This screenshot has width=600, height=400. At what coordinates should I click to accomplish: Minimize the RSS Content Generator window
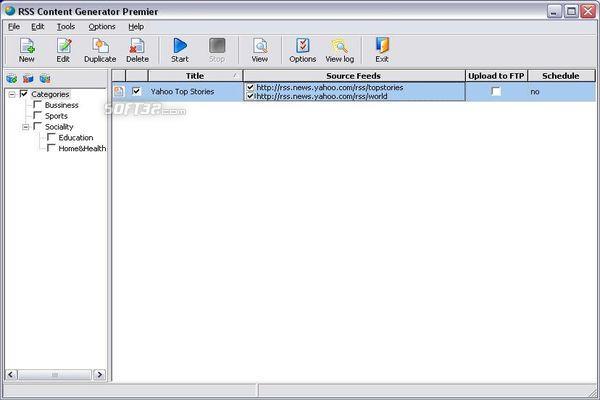pyautogui.click(x=554, y=11)
